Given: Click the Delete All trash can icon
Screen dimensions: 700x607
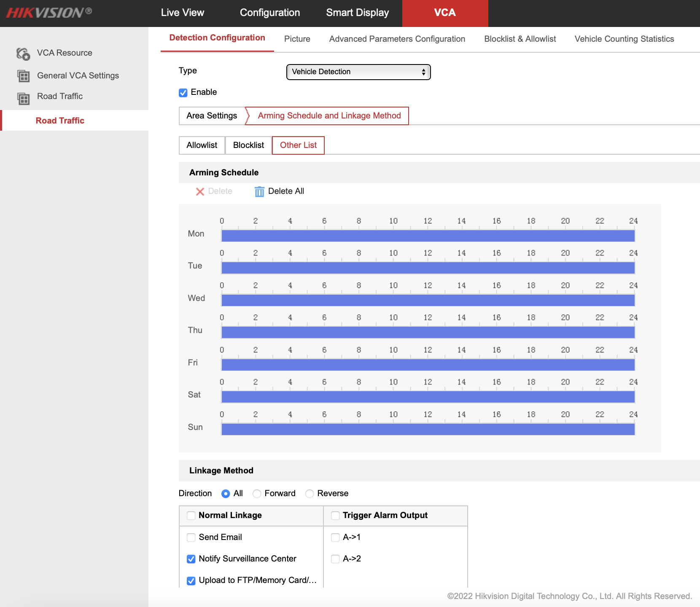Looking at the screenshot, I should 259,192.
